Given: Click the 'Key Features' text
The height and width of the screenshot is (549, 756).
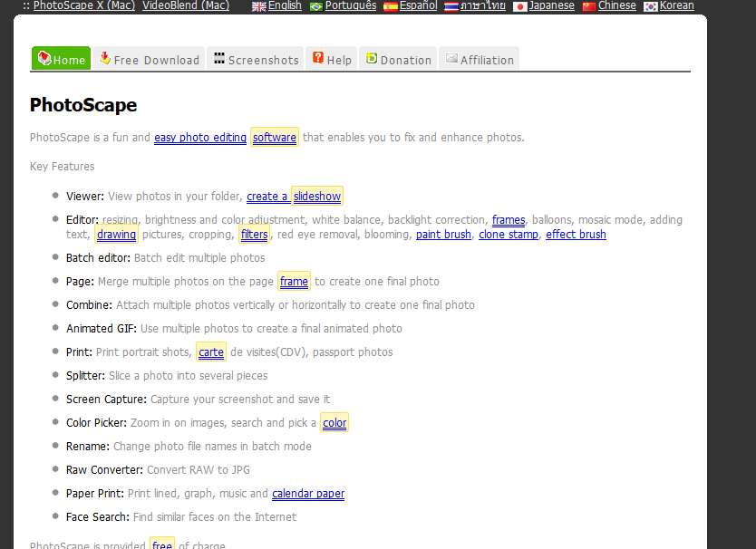Looking at the screenshot, I should [x=63, y=167].
